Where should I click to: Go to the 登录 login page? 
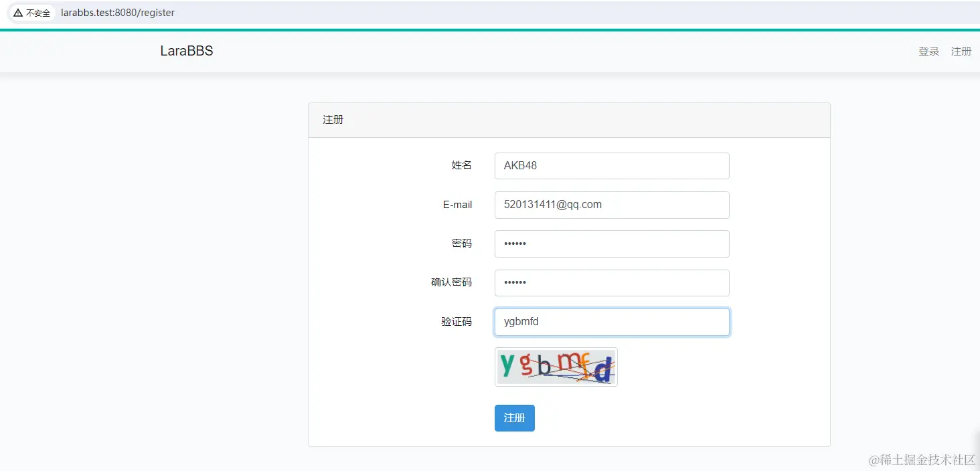pyautogui.click(x=928, y=52)
